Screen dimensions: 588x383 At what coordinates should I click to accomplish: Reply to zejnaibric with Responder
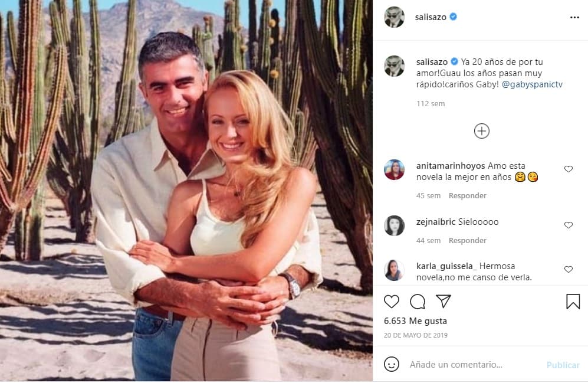pos(467,240)
